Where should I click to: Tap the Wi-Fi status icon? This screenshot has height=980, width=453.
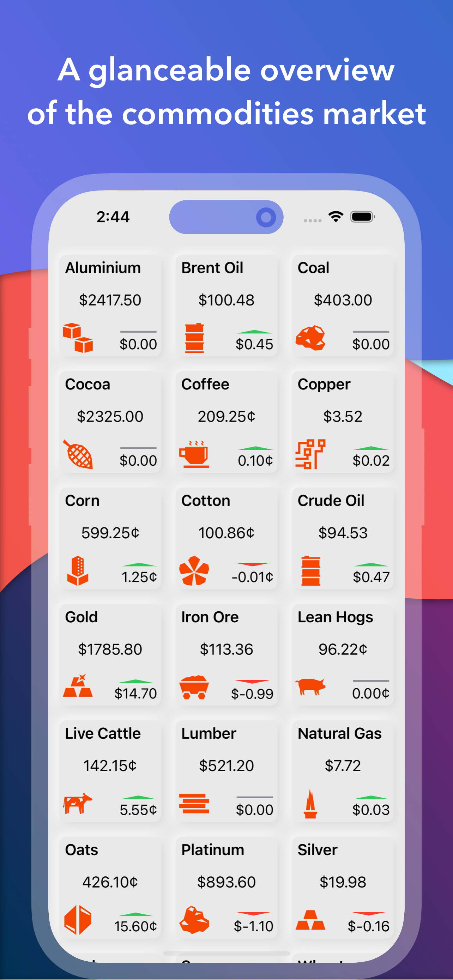click(336, 217)
